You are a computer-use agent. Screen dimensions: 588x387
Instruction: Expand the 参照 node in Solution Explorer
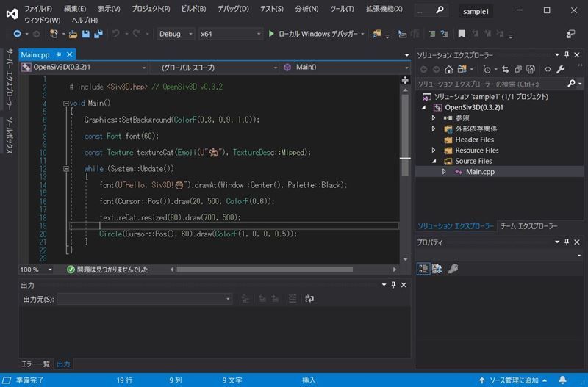coord(434,118)
